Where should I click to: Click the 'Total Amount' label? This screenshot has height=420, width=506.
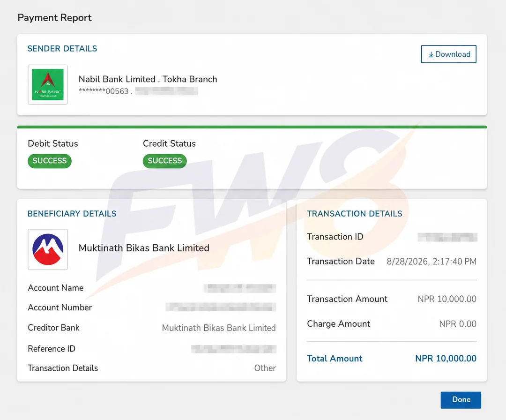click(335, 358)
